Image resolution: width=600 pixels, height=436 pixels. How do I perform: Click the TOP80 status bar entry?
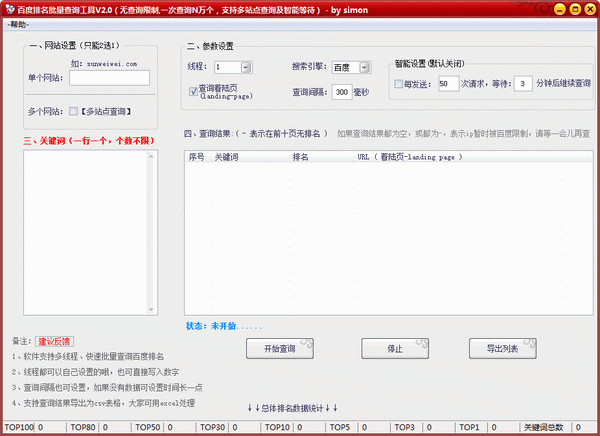click(x=83, y=427)
